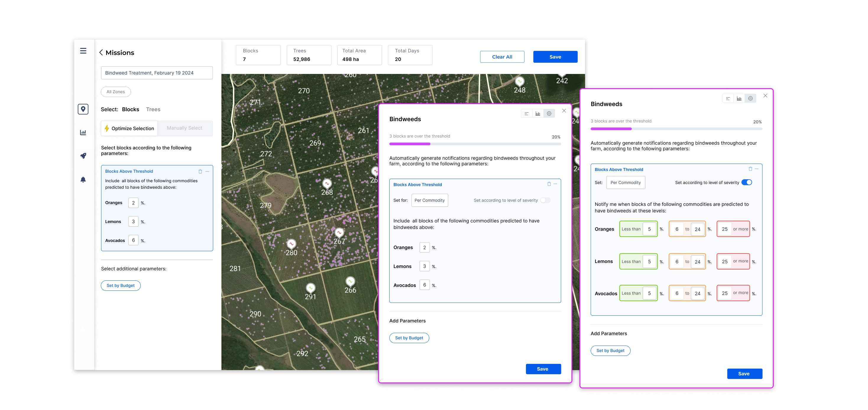This screenshot has height=410, width=868.
Task: Collapse Blocks Above Threshold card in Missions
Action: click(x=207, y=171)
